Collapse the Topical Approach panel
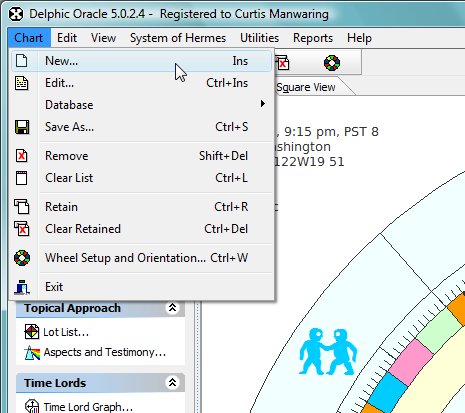This screenshot has height=413, width=465. click(x=172, y=308)
